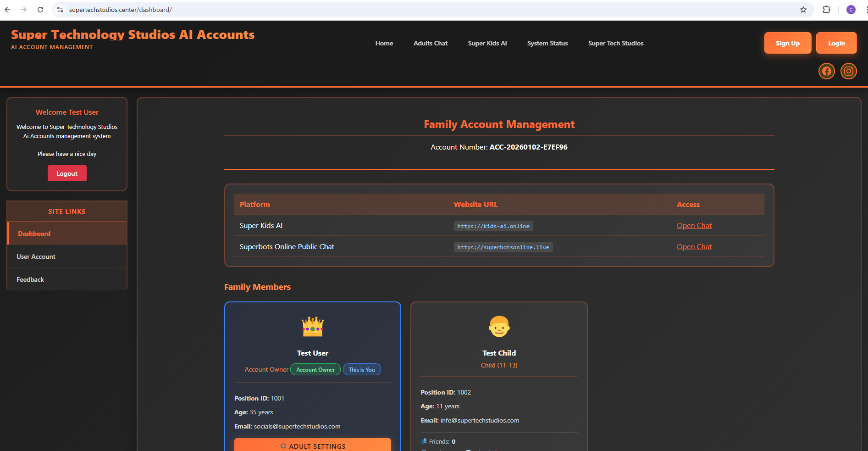Click the Child (11-13) label
The width and height of the screenshot is (868, 451).
[499, 365]
